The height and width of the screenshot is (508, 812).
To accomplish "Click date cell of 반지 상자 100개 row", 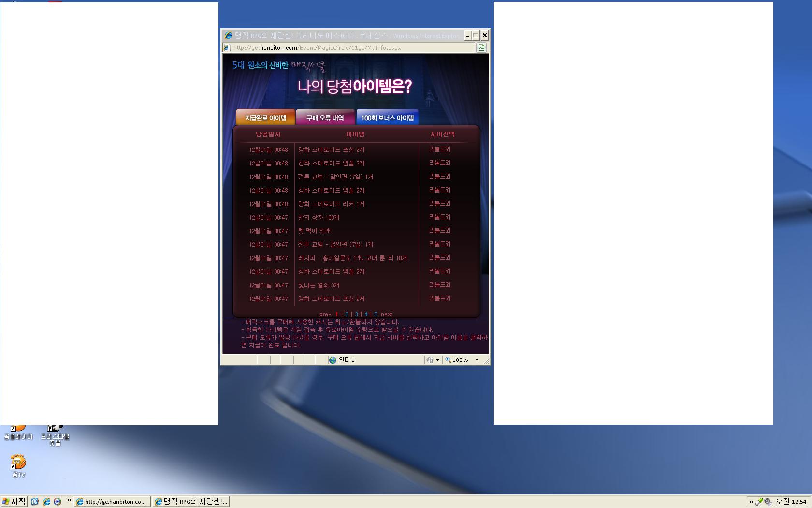I will click(x=268, y=217).
